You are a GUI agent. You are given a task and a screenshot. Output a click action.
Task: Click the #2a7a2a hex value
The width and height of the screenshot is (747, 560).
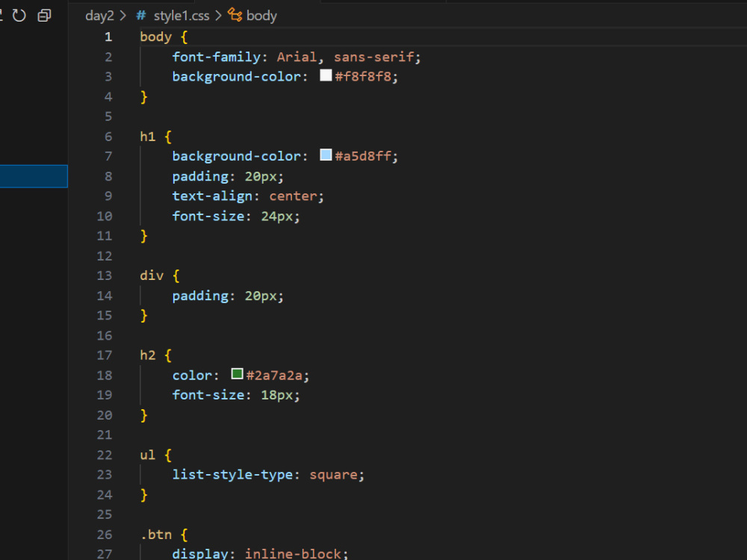point(275,376)
